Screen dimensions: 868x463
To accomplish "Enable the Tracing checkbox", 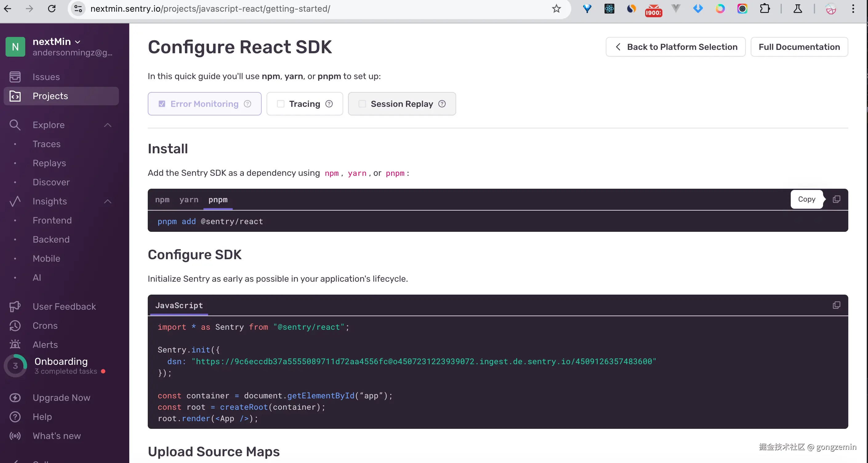I will (281, 104).
